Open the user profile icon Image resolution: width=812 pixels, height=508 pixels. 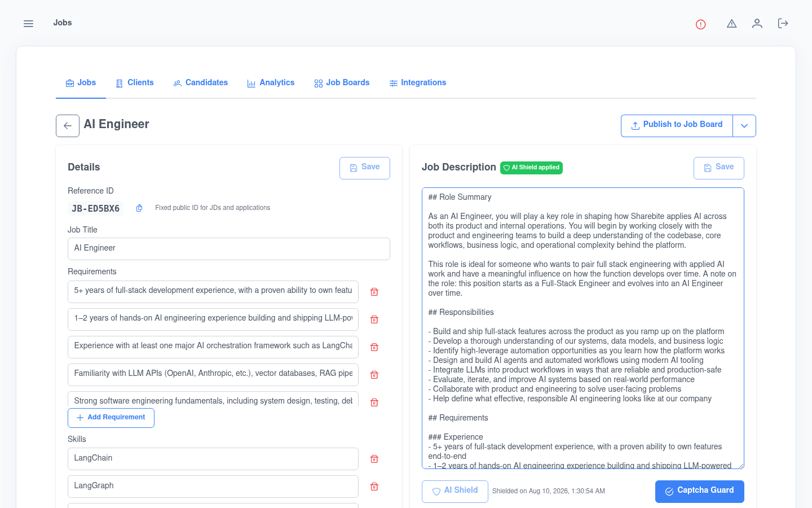757,23
